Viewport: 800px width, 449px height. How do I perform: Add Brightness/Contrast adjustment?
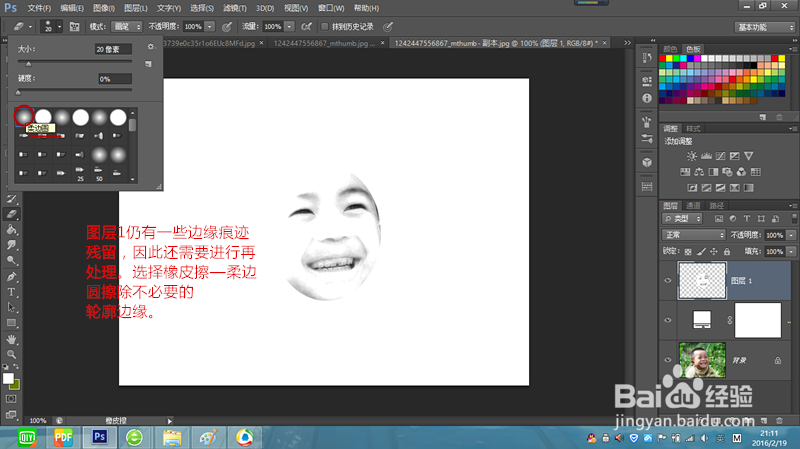pyautogui.click(x=691, y=156)
